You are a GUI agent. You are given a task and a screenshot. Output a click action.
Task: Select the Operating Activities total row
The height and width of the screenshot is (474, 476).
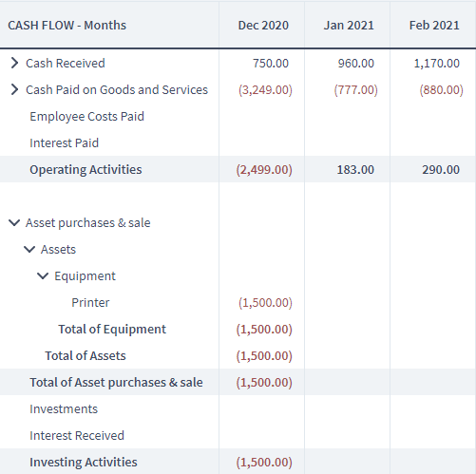(x=238, y=169)
